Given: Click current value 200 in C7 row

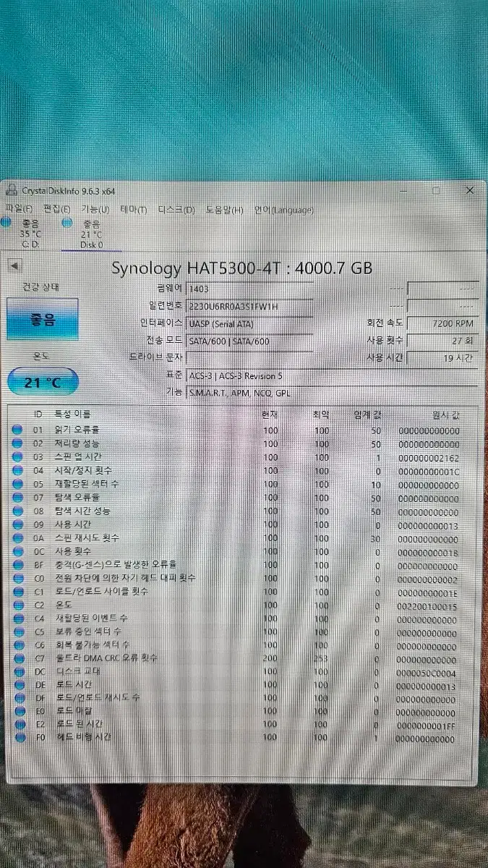Looking at the screenshot, I should coord(270,660).
